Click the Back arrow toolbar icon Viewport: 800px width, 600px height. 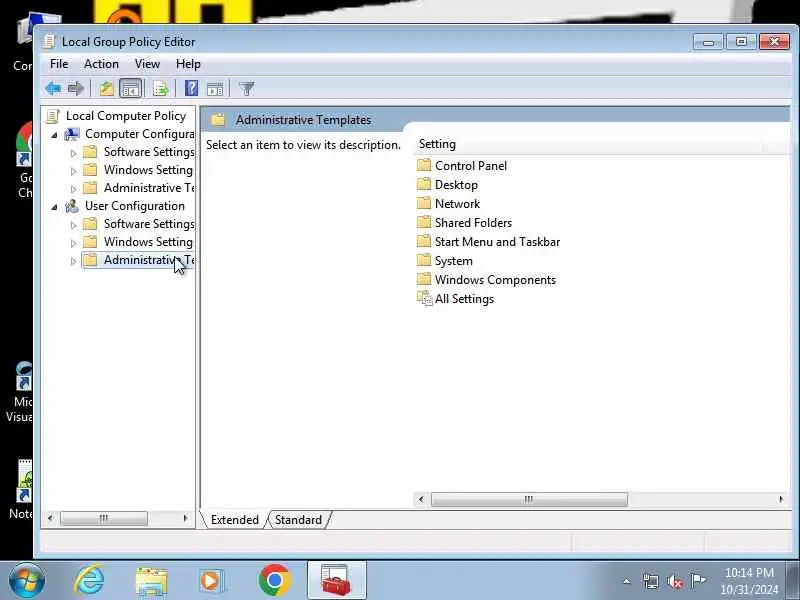pos(53,89)
